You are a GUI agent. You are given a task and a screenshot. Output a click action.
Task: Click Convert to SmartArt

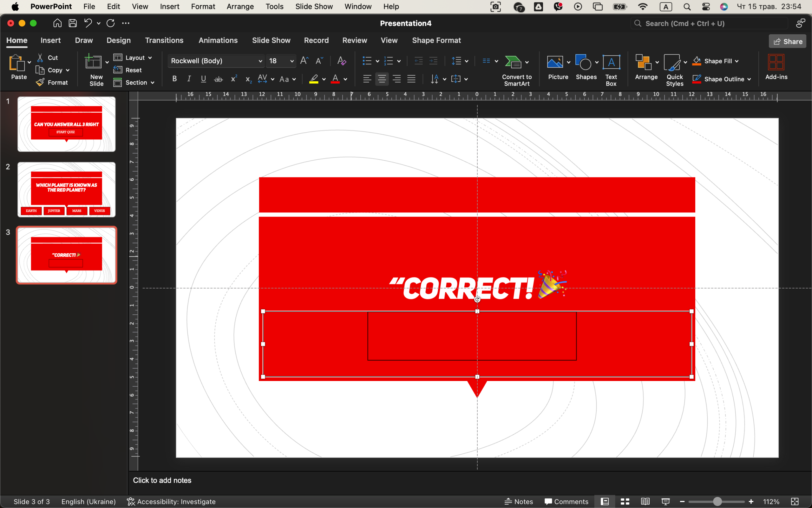tap(517, 70)
